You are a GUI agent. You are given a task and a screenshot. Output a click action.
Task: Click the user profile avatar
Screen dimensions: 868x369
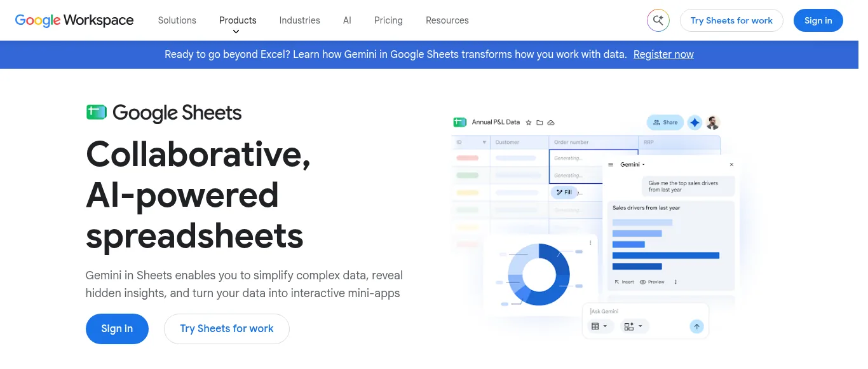click(713, 123)
